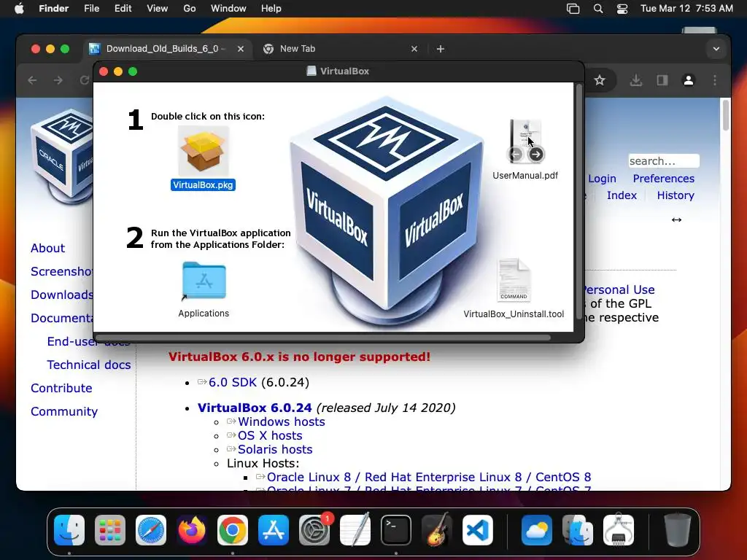Open the Window menu
747x560 pixels.
[228, 9]
